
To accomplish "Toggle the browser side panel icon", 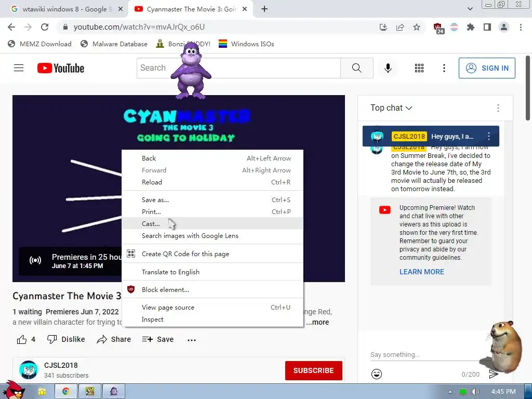I will [x=487, y=27].
